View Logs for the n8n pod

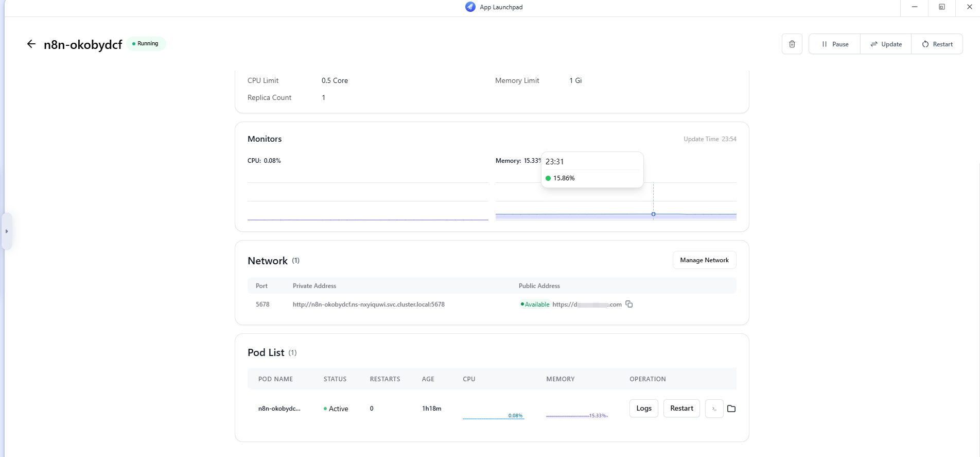click(x=643, y=409)
